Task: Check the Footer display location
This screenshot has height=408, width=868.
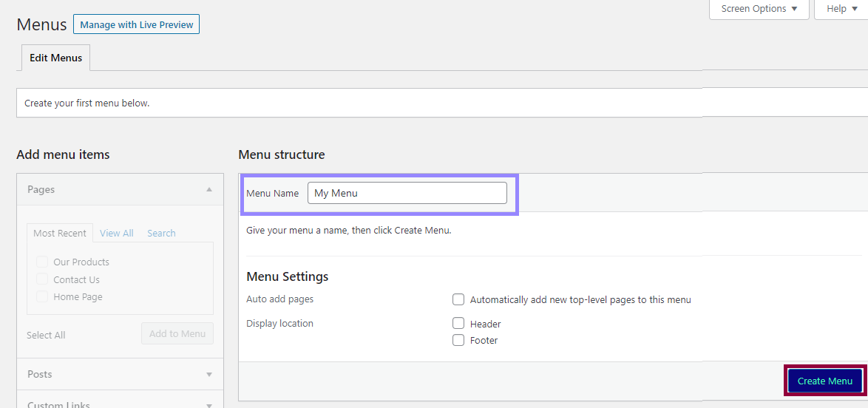Action: pyautogui.click(x=458, y=340)
